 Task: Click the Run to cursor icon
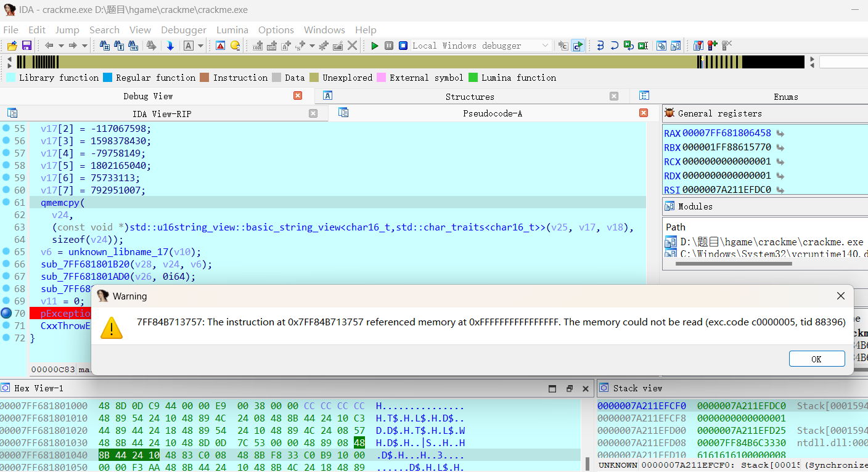click(643, 46)
